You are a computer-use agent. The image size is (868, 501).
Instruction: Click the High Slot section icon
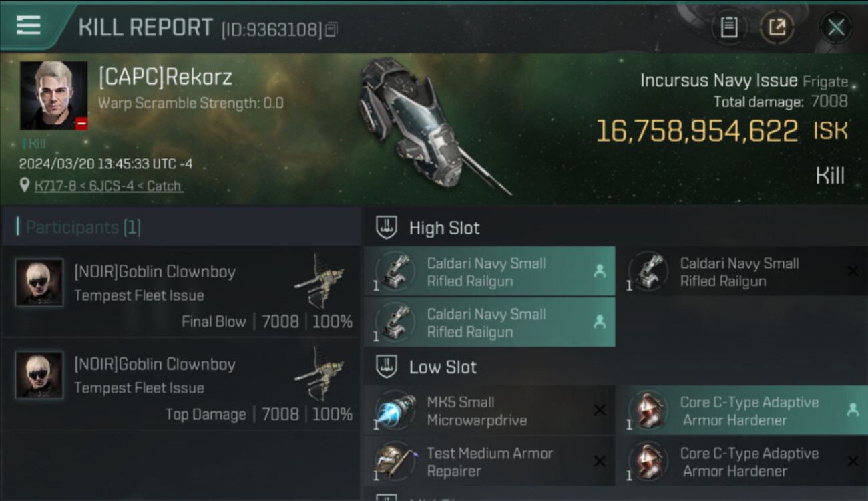pos(386,228)
